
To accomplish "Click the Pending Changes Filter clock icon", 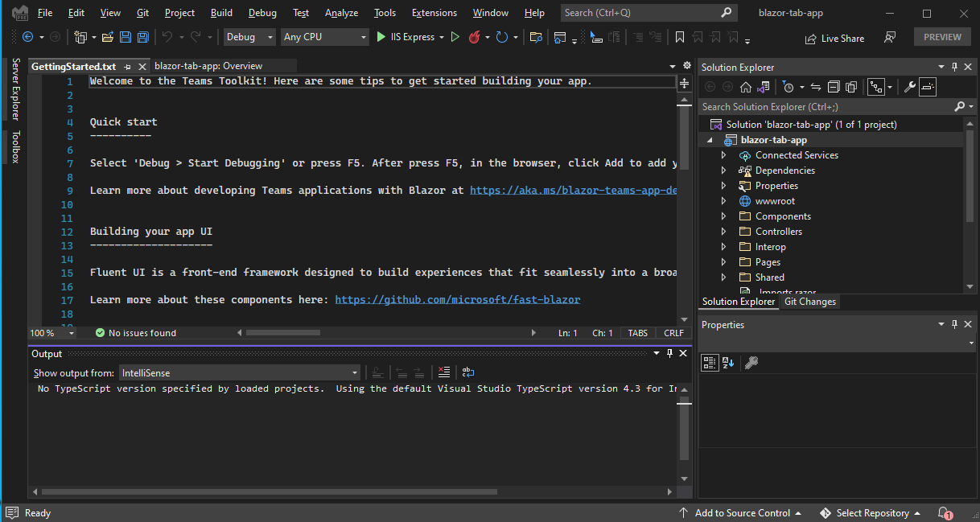I will point(789,87).
